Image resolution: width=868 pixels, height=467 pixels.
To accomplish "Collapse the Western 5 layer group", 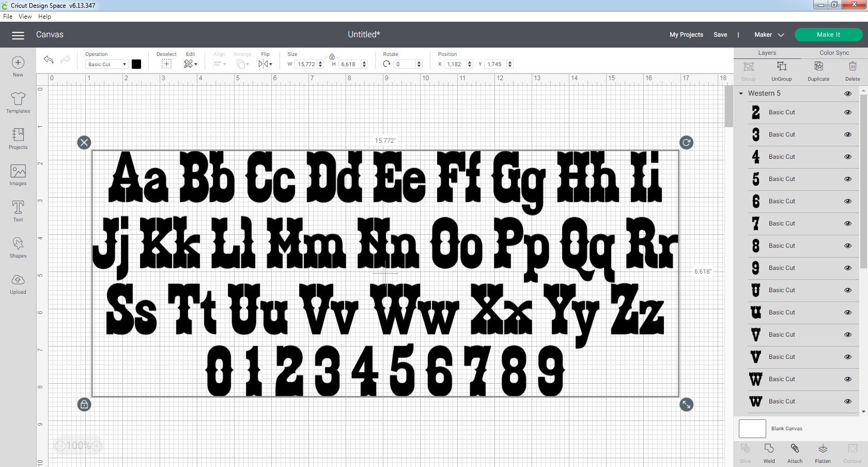I will [741, 94].
